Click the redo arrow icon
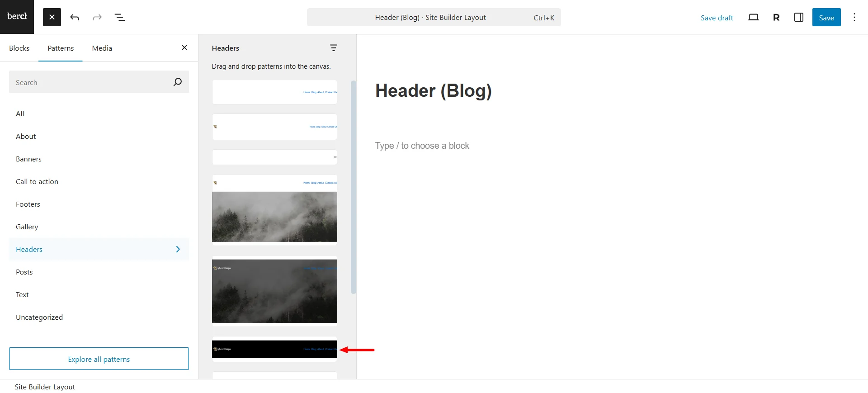Image resolution: width=868 pixels, height=393 pixels. [97, 17]
